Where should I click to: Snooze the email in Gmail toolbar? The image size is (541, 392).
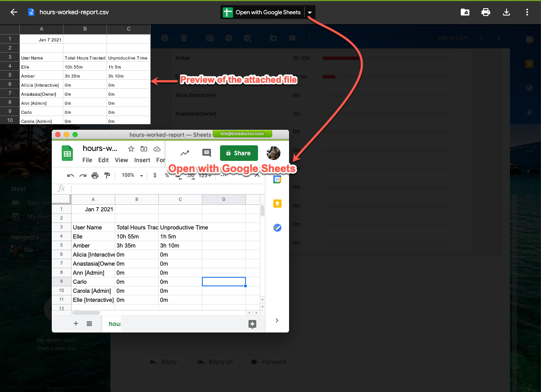(x=229, y=38)
